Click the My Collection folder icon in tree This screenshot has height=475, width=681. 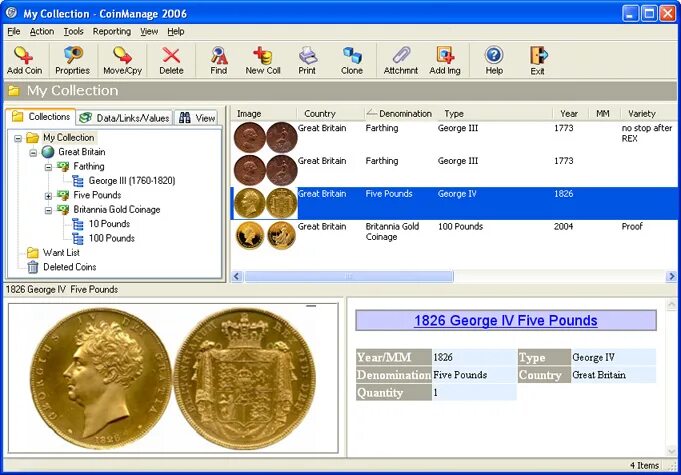point(33,138)
